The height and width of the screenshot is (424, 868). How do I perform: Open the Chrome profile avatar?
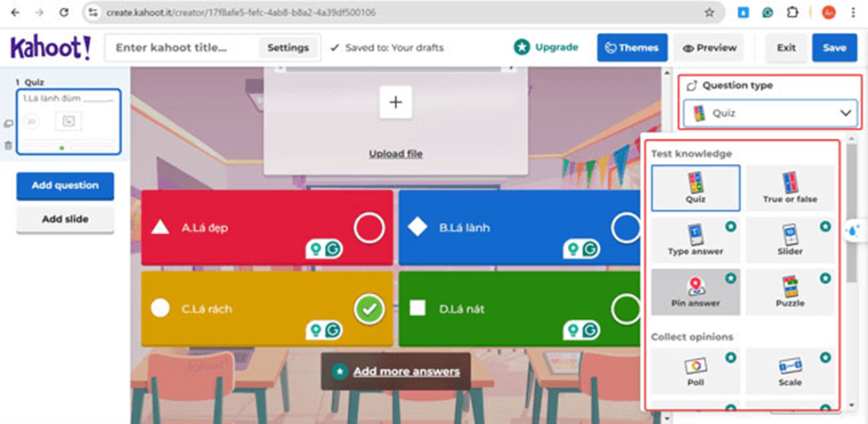(x=828, y=12)
